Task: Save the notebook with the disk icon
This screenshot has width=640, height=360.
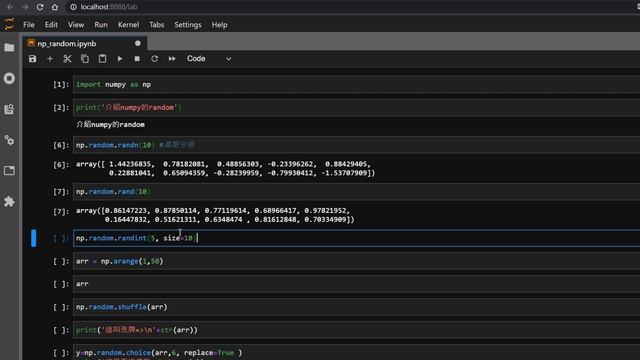Action: [x=33, y=59]
